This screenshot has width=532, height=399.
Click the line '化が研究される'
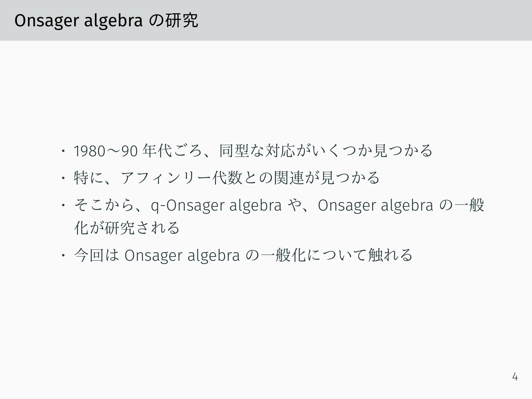[x=127, y=228]
